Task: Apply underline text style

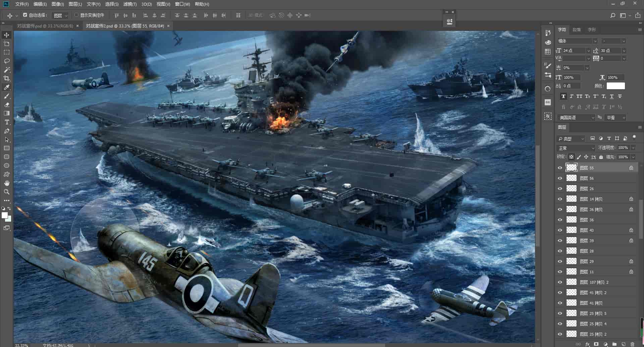Action: point(612,96)
